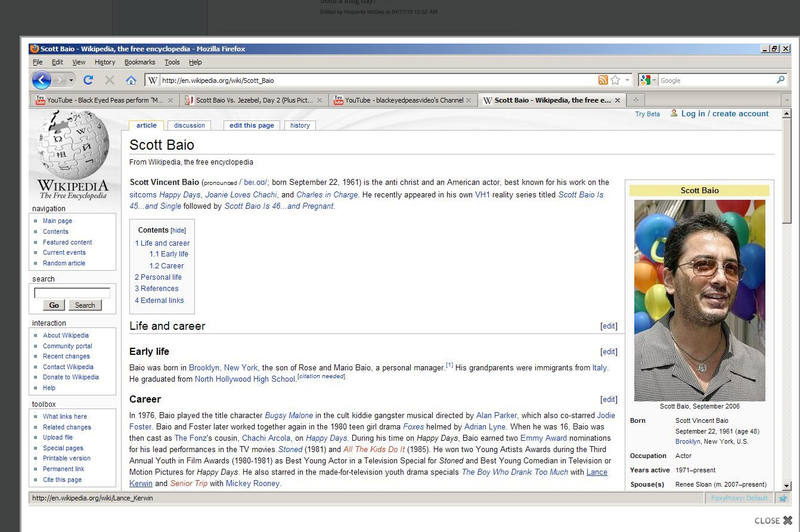The height and width of the screenshot is (532, 800).
Task: Switch to Scott Baio Vs. Jezebel tab
Action: pyautogui.click(x=254, y=100)
